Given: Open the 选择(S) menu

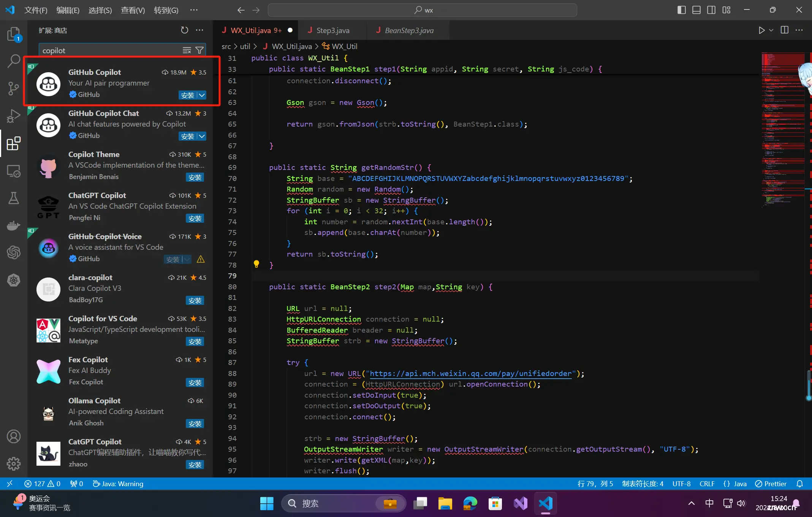Looking at the screenshot, I should [100, 10].
